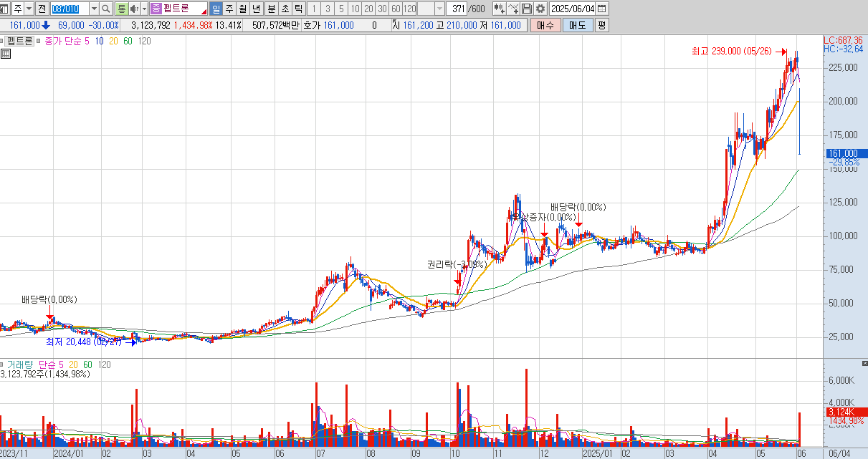Choose interval 1 preset
868x459 pixels.
(314, 9)
